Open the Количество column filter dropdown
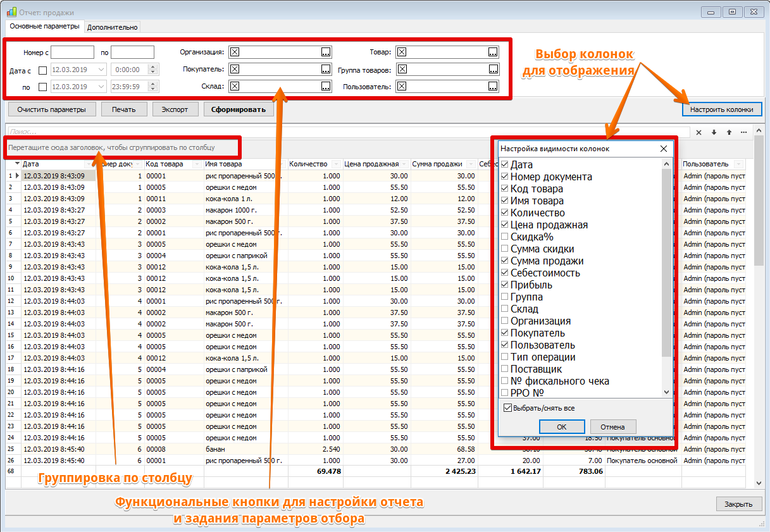This screenshot has height=532, width=770. click(x=335, y=164)
